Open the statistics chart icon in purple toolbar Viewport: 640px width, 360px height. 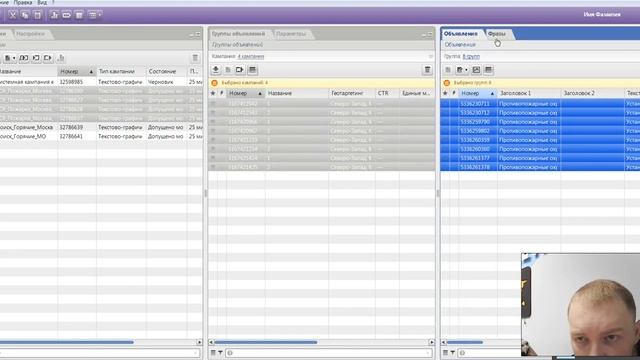point(54,15)
